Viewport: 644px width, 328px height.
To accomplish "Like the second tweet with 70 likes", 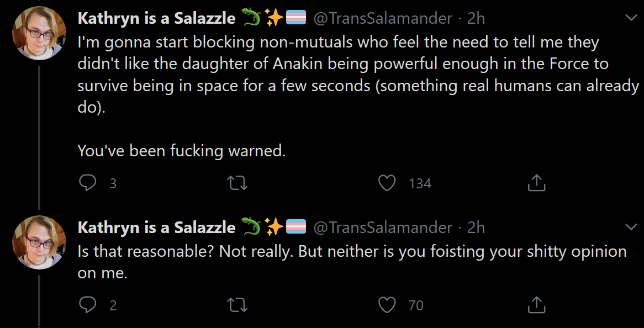I will tap(387, 305).
